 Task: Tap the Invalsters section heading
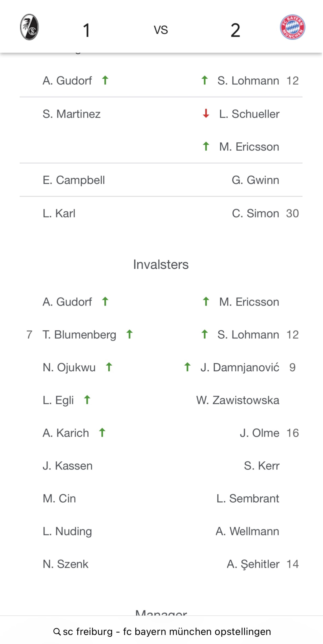click(161, 264)
